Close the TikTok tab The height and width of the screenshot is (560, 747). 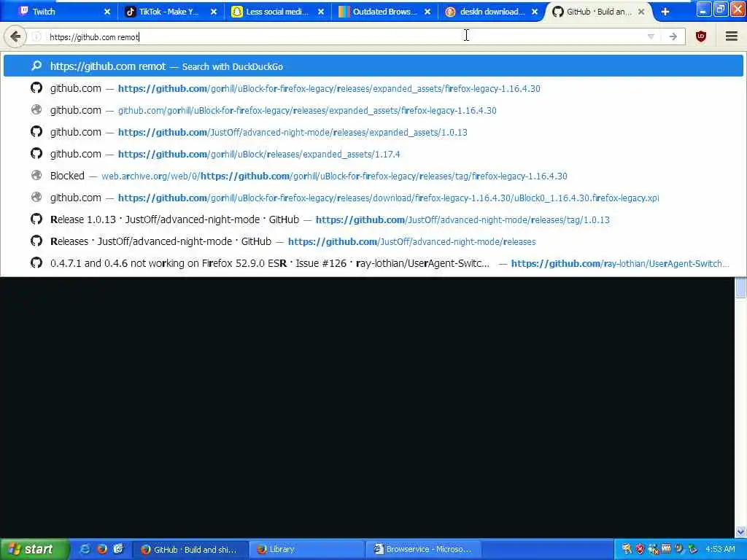(x=214, y=12)
